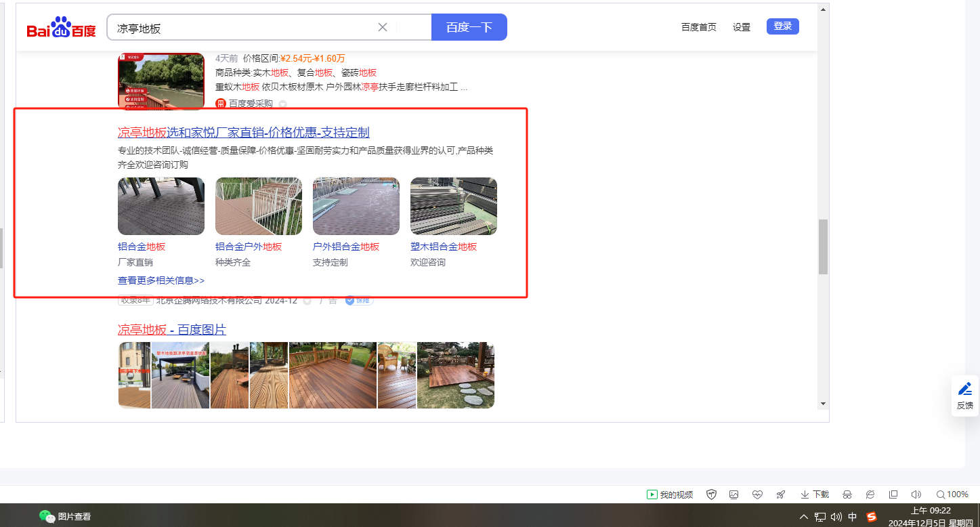Go to 百度首页

[699, 27]
